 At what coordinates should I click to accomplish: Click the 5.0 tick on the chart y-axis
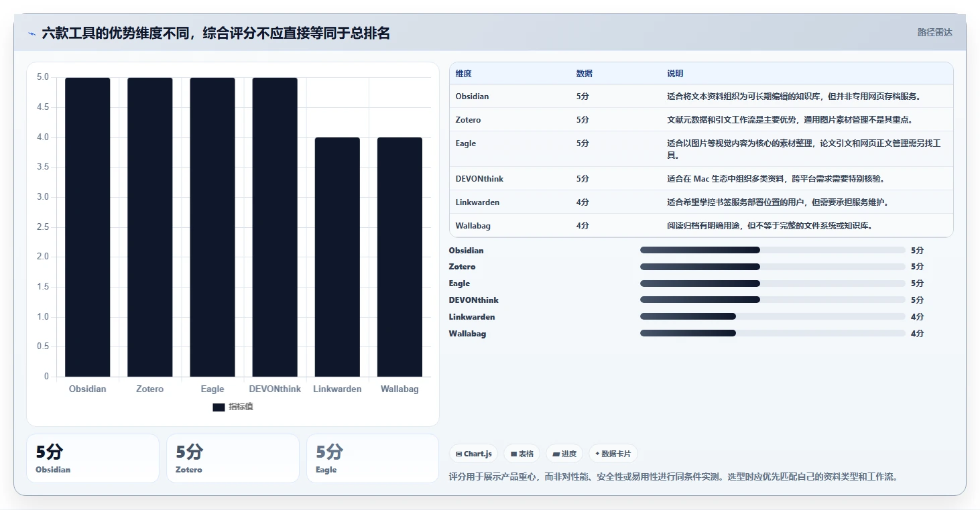point(42,77)
